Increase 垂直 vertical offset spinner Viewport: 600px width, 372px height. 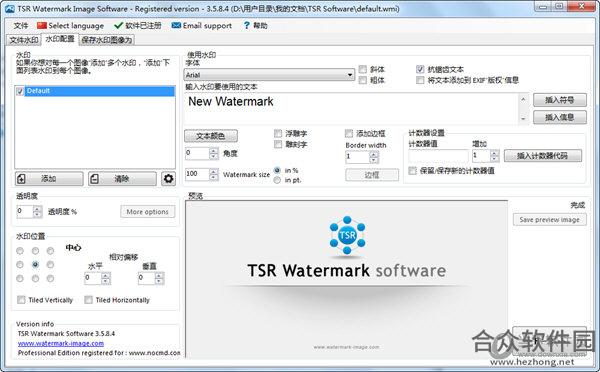(159, 275)
